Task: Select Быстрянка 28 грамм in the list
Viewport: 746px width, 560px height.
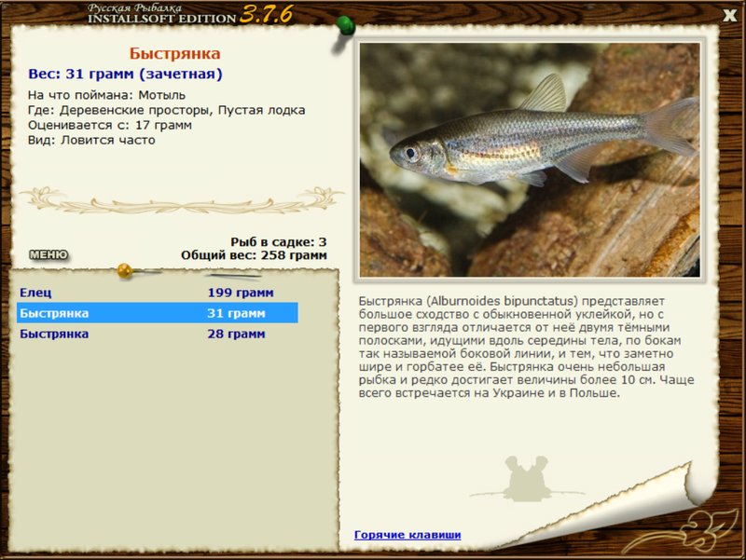Action: [x=158, y=334]
